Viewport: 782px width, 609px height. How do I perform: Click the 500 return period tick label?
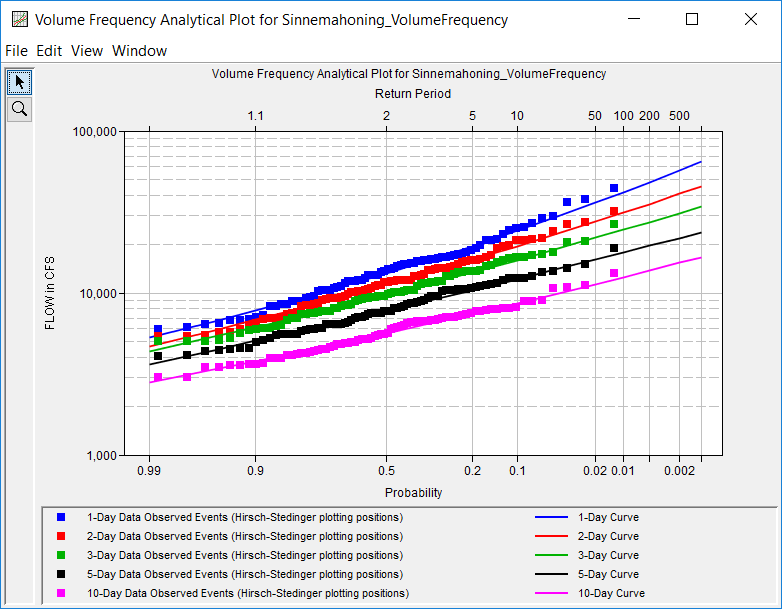tap(679, 116)
